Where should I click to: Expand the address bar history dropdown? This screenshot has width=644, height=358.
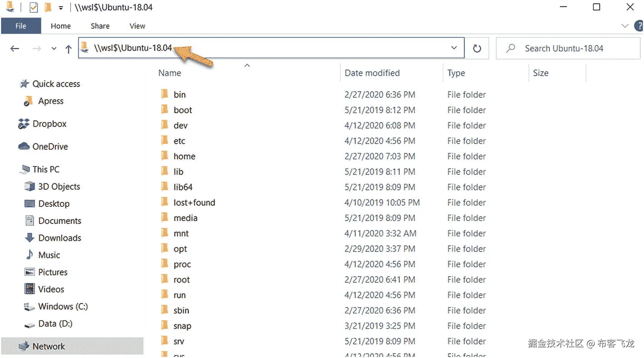point(454,48)
